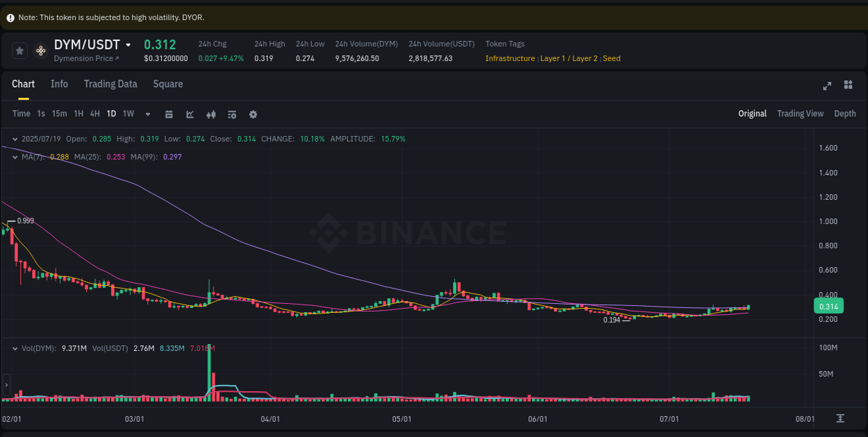Click the DYM token logo badge
Screen dimensions: 868x437
point(40,51)
